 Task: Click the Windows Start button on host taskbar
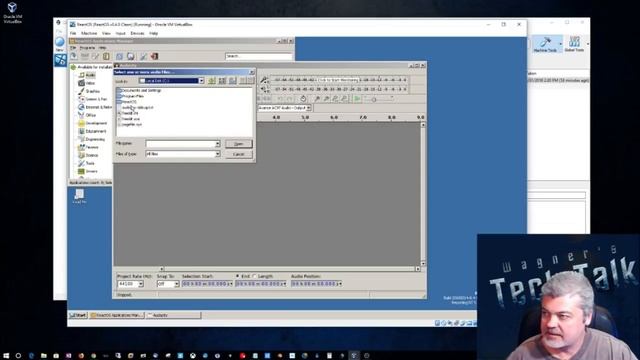point(6,356)
